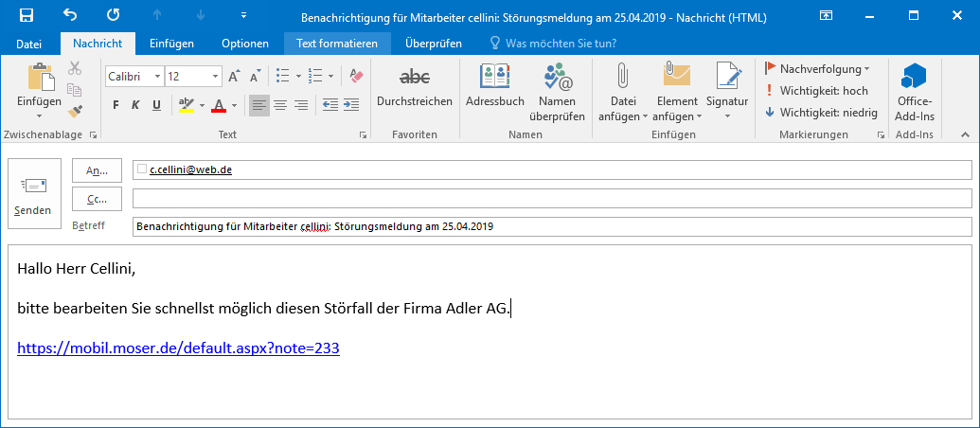Click the Was möchten Sie tun search
980x428 pixels.
554,44
